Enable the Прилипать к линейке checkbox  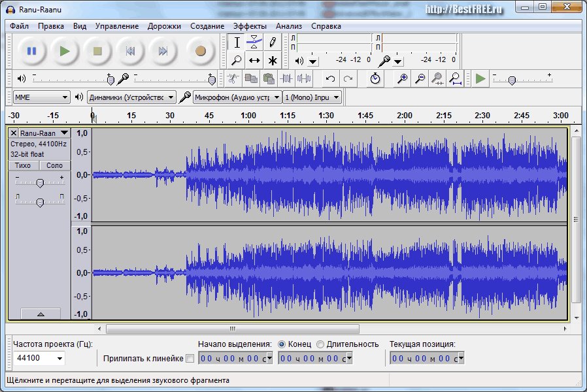point(190,358)
